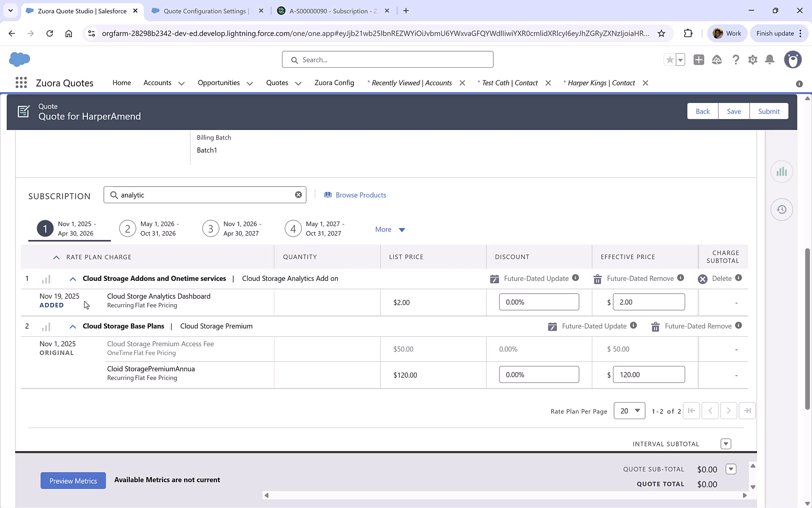Open the Salesforce Help question mark icon
Viewport: 812px width, 508px height.
pyautogui.click(x=736, y=60)
